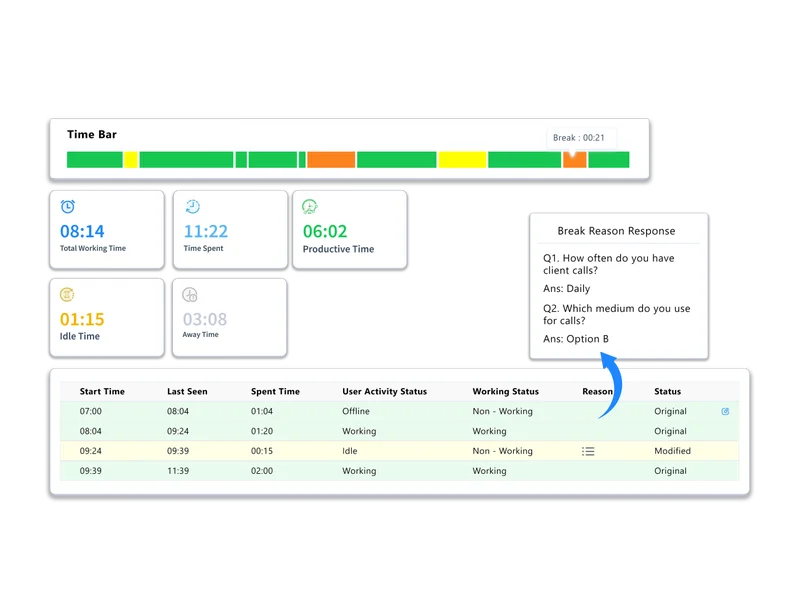This screenshot has height=613, width=800.
Task: Select the wide yellow idle segment in Time Bar
Action: point(462,160)
